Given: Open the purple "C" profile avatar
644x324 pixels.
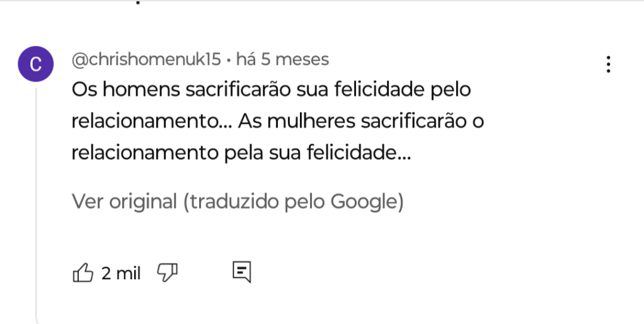Looking at the screenshot, I should pyautogui.click(x=36, y=64).
